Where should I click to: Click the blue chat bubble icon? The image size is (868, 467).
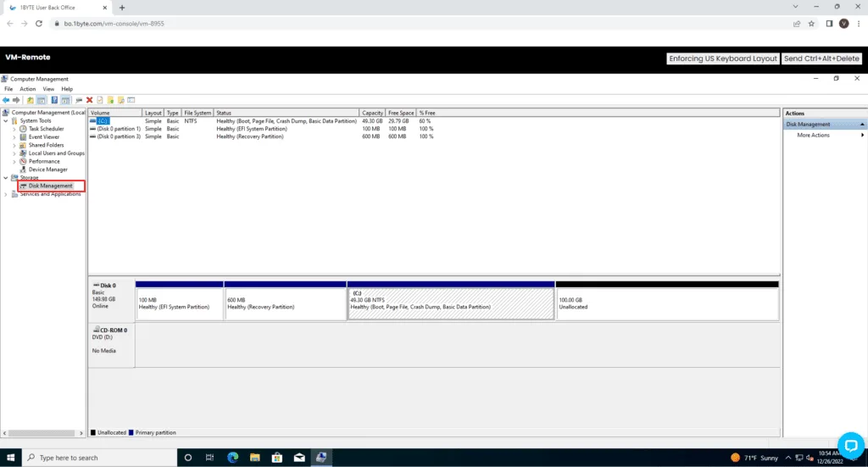(849, 445)
